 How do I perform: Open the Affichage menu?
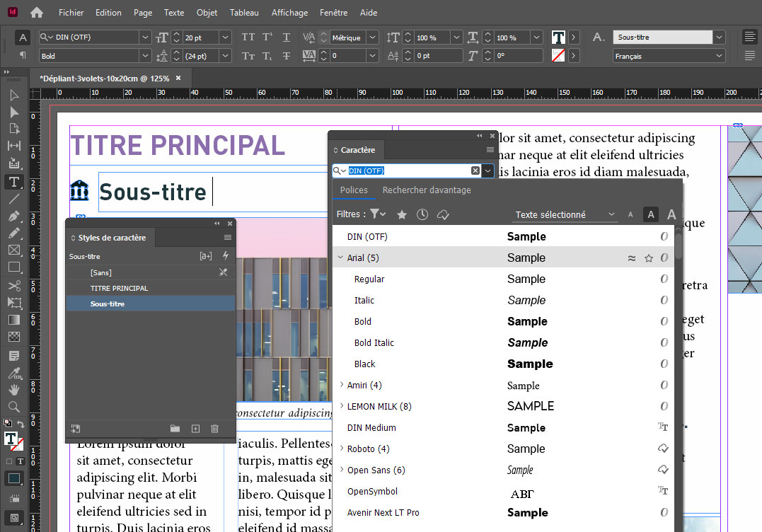click(289, 13)
